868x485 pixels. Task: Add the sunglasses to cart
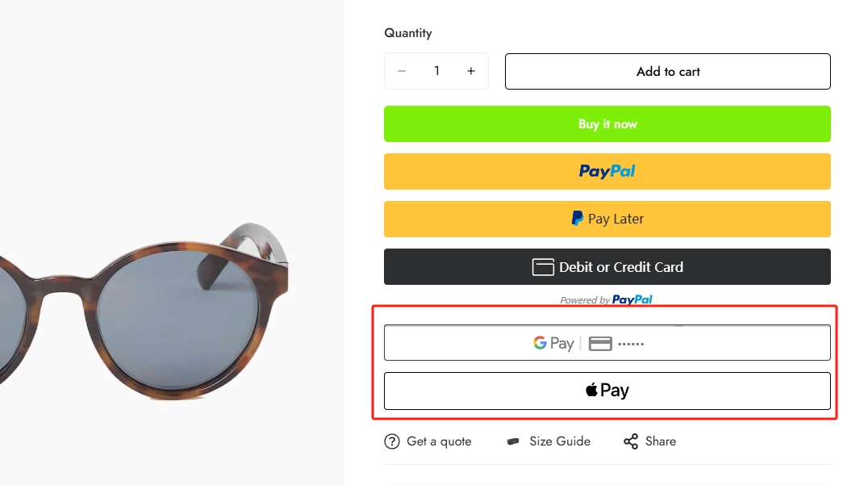[x=668, y=72]
